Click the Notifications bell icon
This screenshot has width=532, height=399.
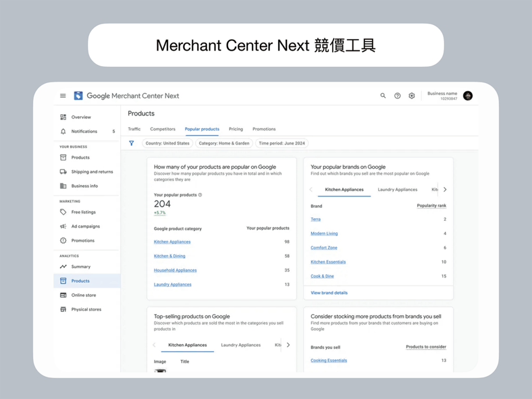pos(63,131)
